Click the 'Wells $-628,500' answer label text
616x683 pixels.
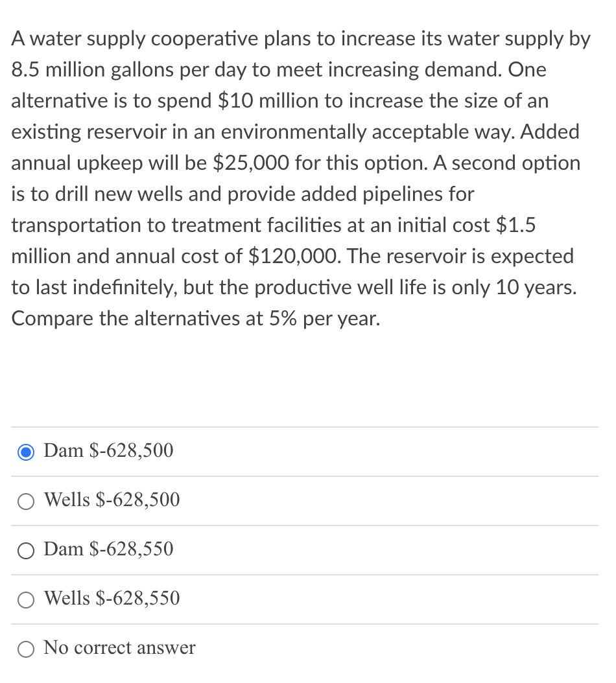tap(112, 500)
